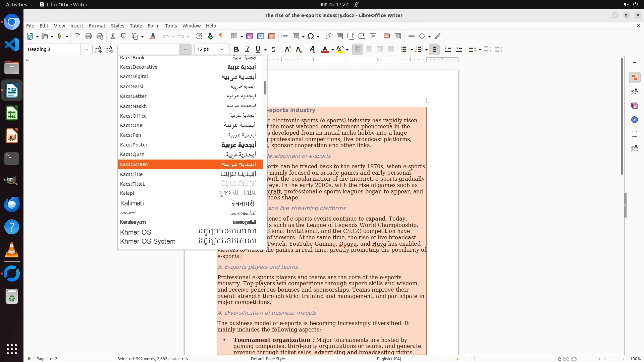
Task: Toggle Italic formatting
Action: (x=247, y=49)
